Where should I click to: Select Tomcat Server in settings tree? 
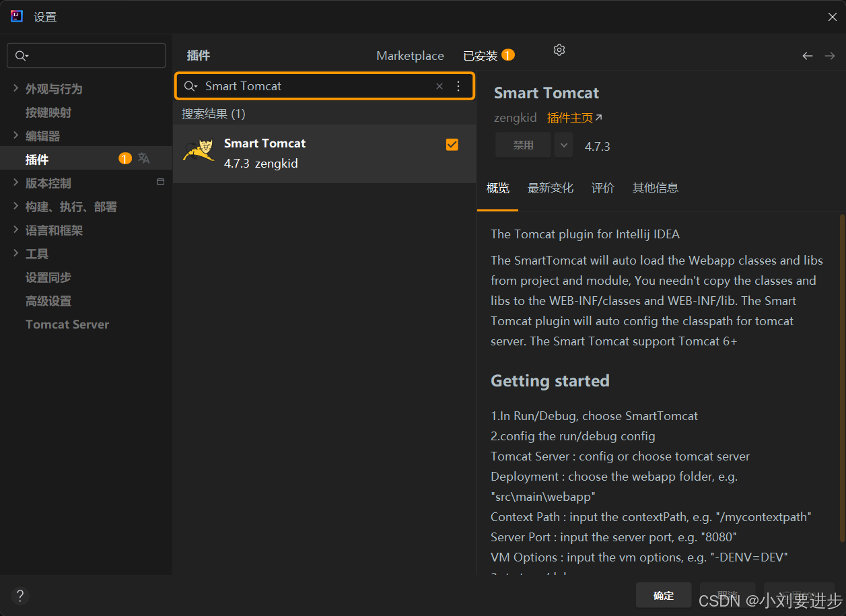[x=67, y=324]
